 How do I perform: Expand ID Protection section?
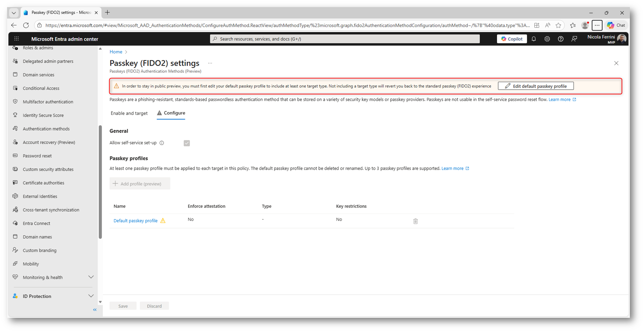pyautogui.click(x=91, y=296)
